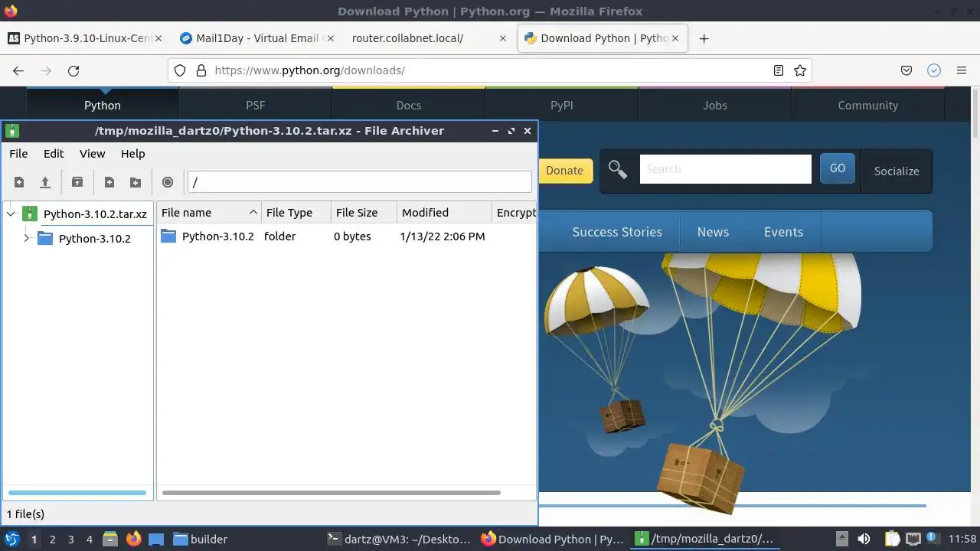980x551 pixels.
Task: Open the Firefox hamburger menu
Action: (962, 70)
